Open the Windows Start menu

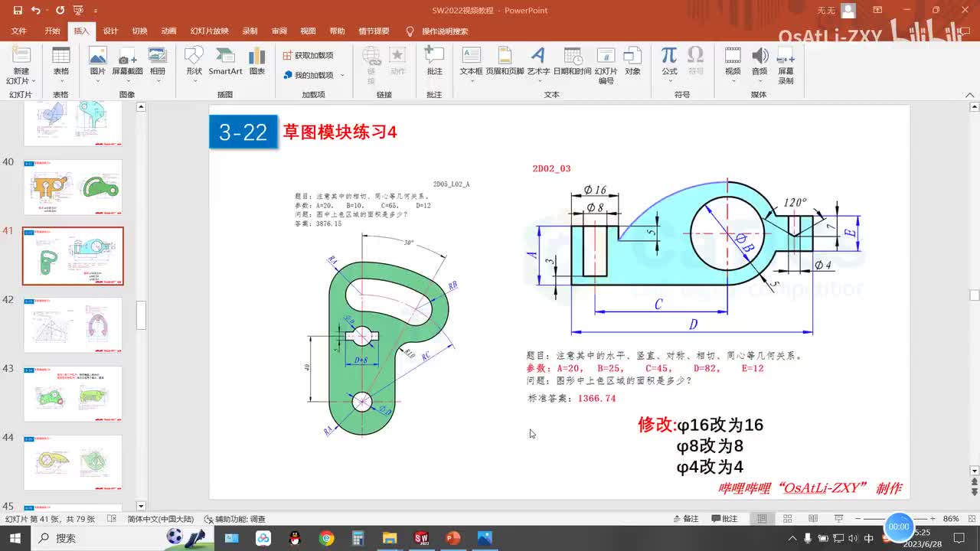[x=15, y=538]
